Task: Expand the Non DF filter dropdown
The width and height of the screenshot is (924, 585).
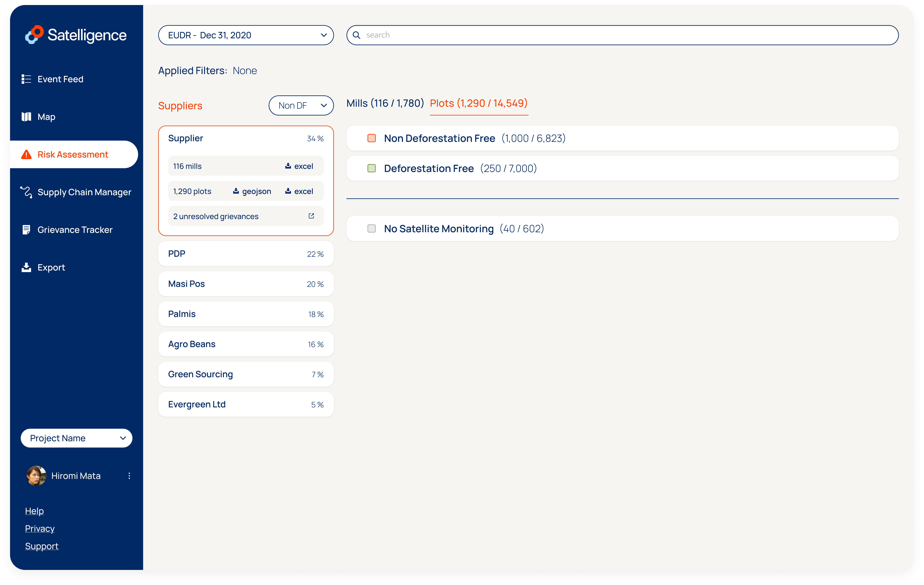Action: [x=301, y=105]
